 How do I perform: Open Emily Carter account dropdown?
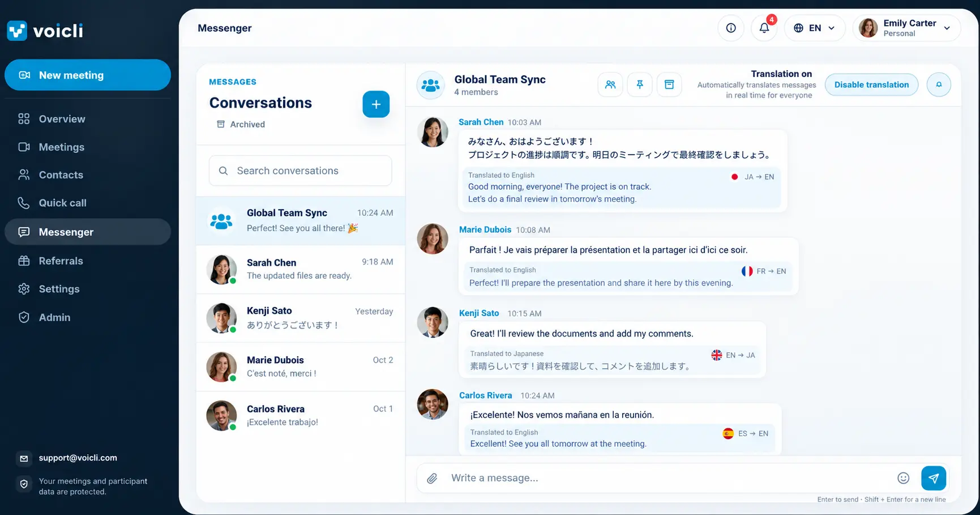tap(906, 28)
